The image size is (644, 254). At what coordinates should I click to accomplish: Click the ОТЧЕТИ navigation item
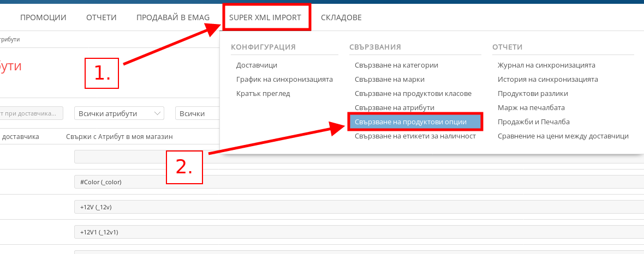tap(102, 17)
